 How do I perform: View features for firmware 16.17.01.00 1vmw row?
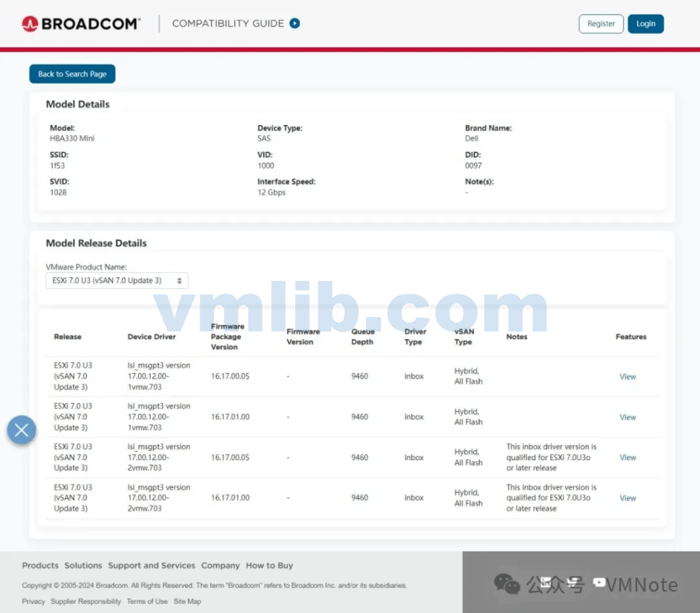click(x=628, y=417)
